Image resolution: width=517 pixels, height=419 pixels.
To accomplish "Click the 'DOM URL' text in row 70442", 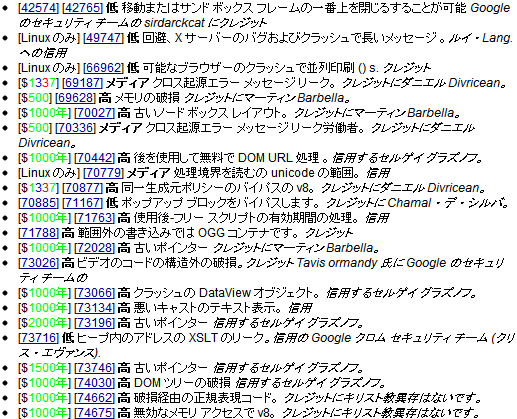I will click(265, 158).
